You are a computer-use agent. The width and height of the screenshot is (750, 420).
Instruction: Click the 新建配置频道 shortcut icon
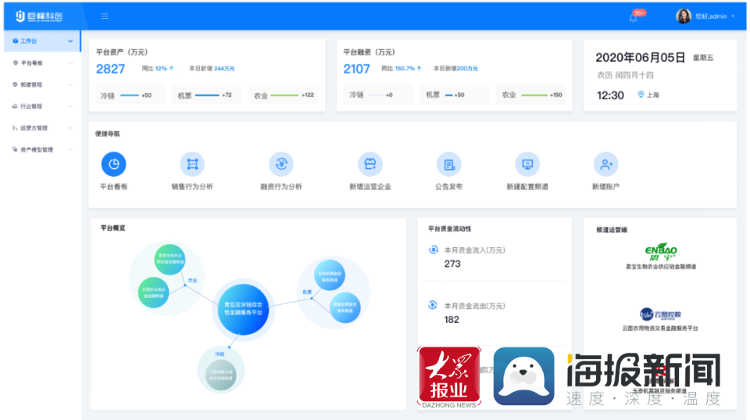click(x=527, y=164)
